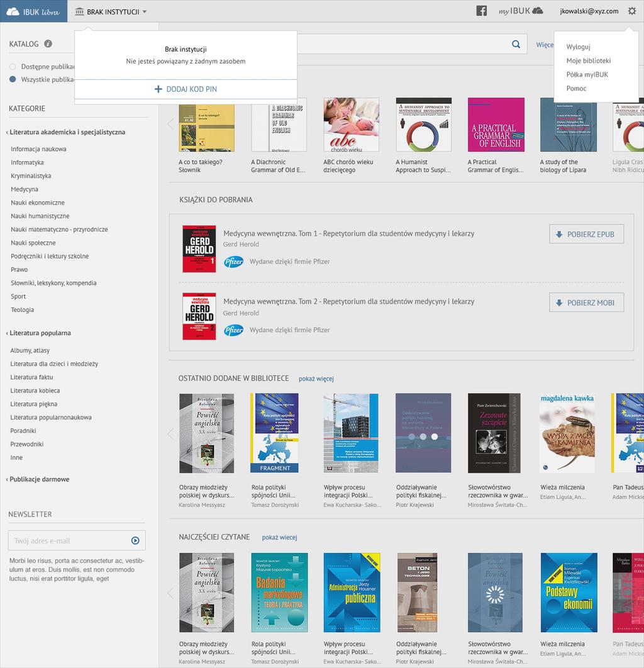Open jkowalski@xyz.com account menu
The width and height of the screenshot is (644, 668).
click(x=589, y=11)
